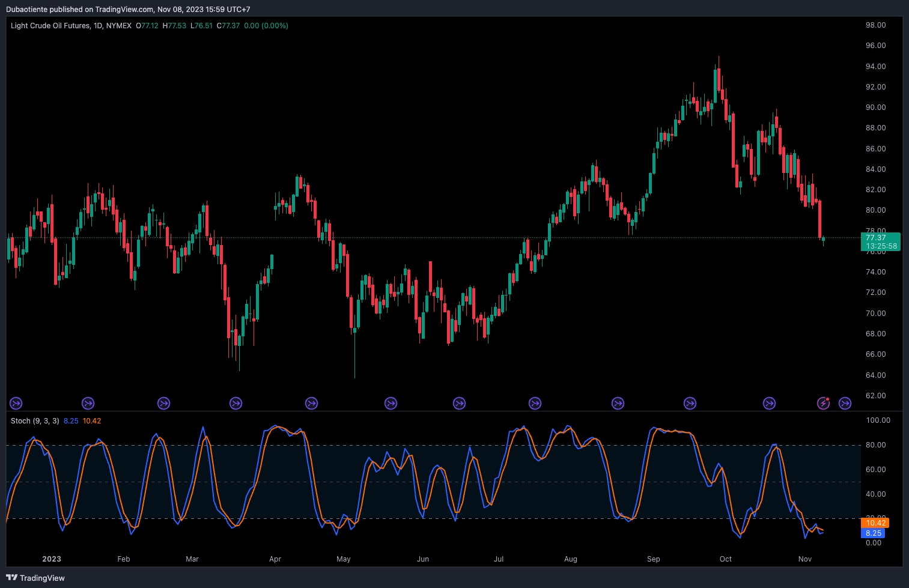
Task: Click the lightning bolt event icon
Action: click(x=823, y=404)
